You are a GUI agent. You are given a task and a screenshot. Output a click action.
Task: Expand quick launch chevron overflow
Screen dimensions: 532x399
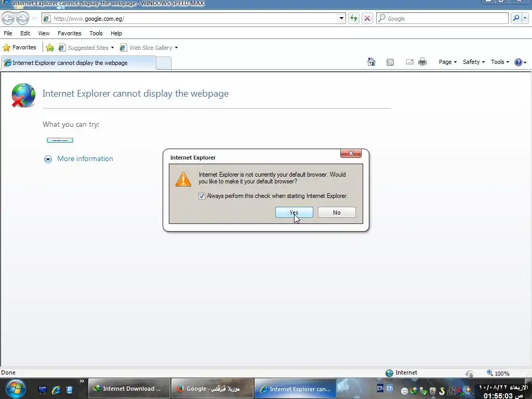(x=82, y=381)
